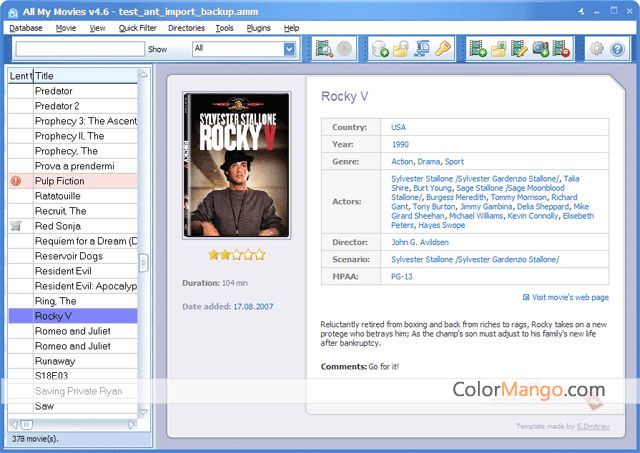Delete movie using the red minus icon
The width and height of the screenshot is (640, 453).
click(561, 48)
